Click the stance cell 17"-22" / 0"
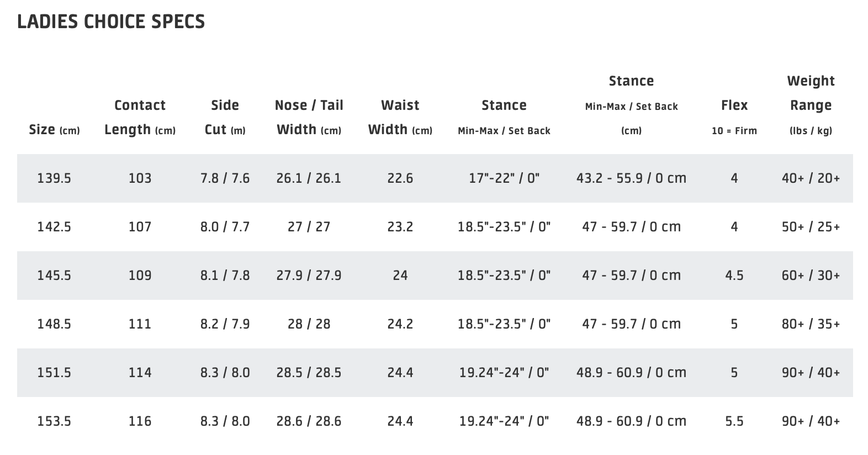Image resolution: width=868 pixels, height=455 pixels. point(504,178)
